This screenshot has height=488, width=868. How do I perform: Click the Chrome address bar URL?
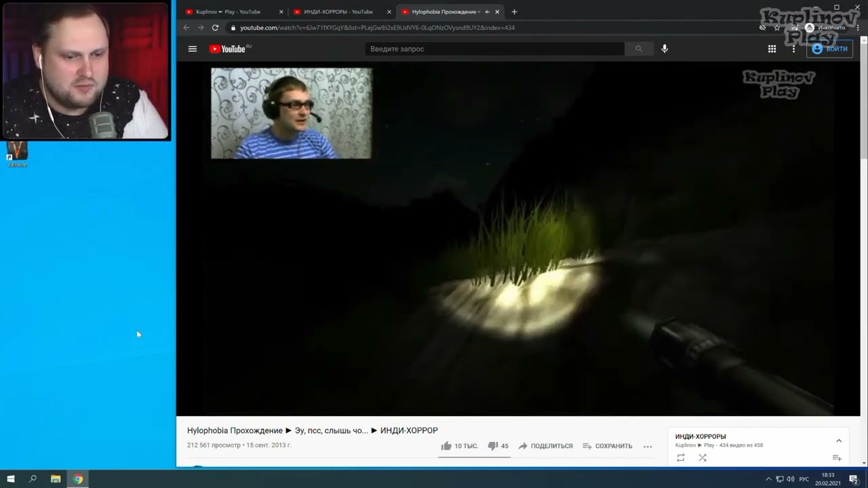[x=377, y=28]
